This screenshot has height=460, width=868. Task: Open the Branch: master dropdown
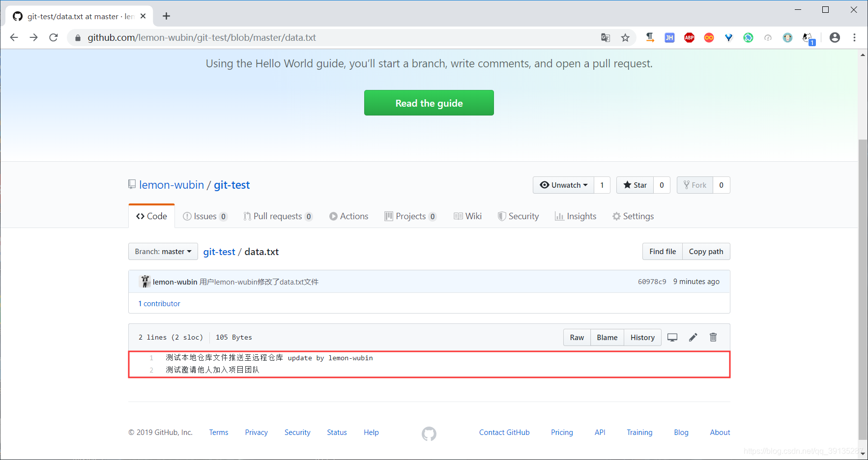click(x=163, y=251)
